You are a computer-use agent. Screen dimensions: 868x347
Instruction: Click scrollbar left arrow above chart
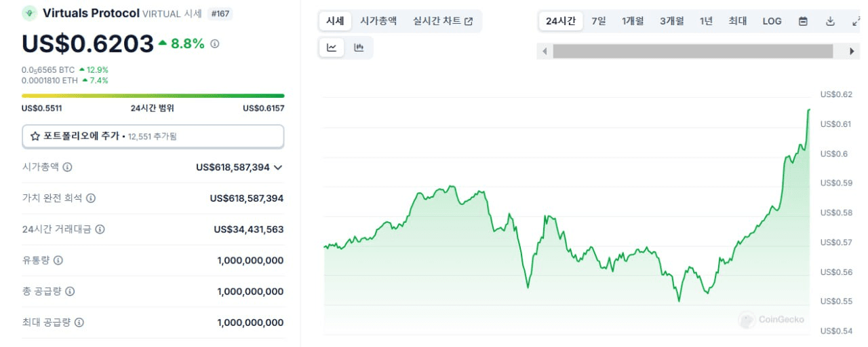pos(545,51)
